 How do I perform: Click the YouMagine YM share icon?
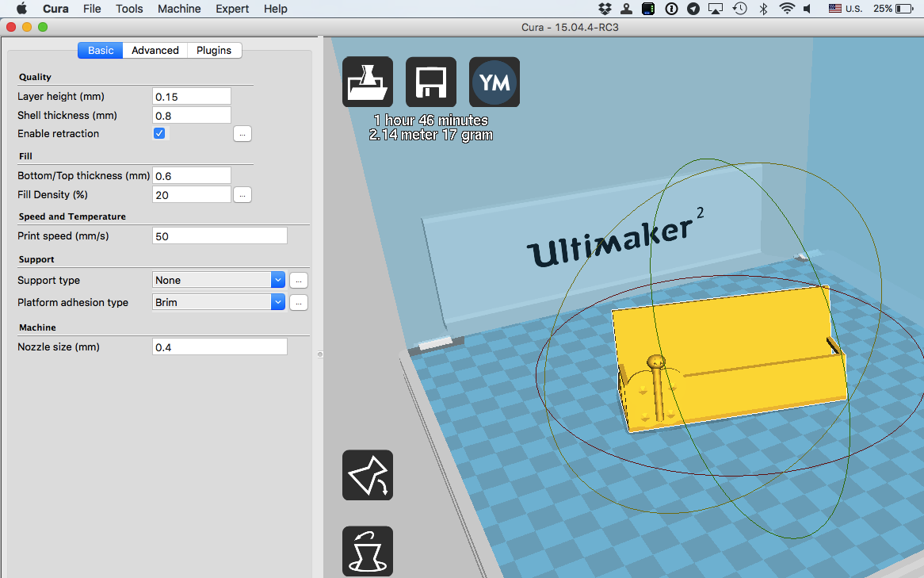(x=494, y=82)
